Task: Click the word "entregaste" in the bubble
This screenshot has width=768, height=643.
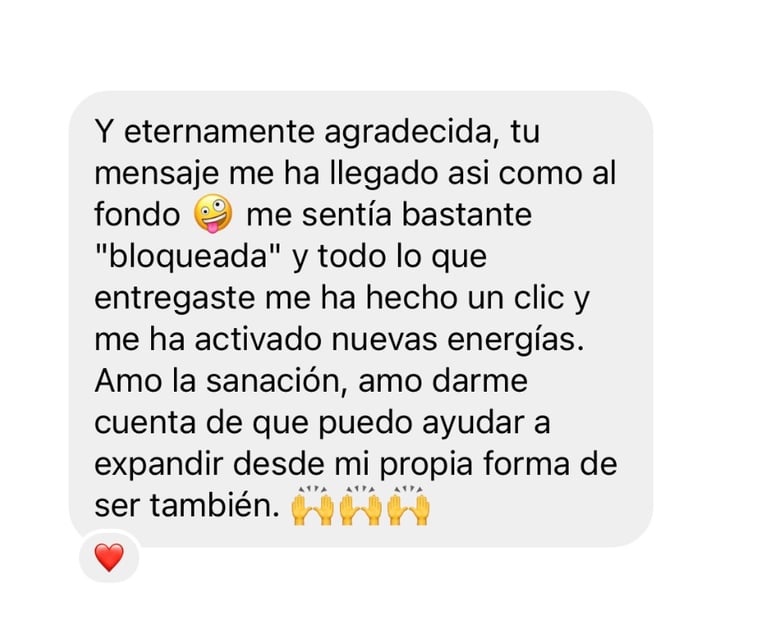Action: pyautogui.click(x=174, y=299)
